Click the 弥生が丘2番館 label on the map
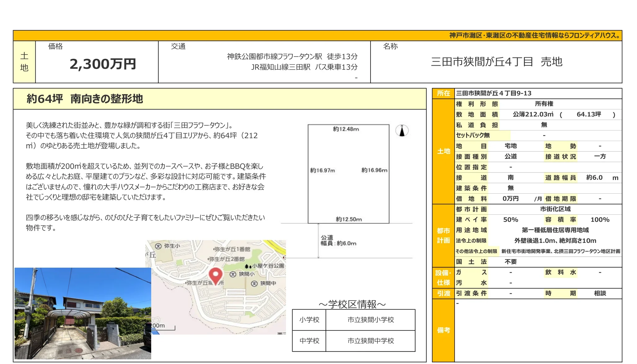Image resolution: width=637 pixels, height=364 pixels. click(x=226, y=259)
